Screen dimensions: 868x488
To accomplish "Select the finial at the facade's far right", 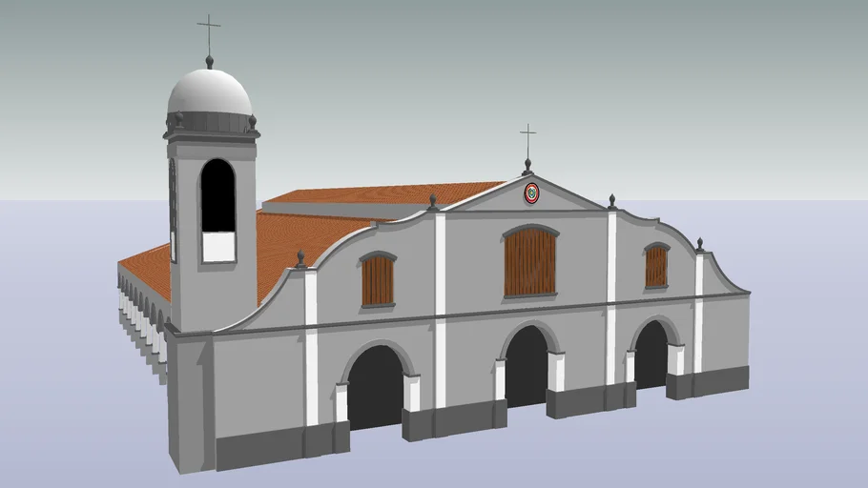I will tap(699, 245).
